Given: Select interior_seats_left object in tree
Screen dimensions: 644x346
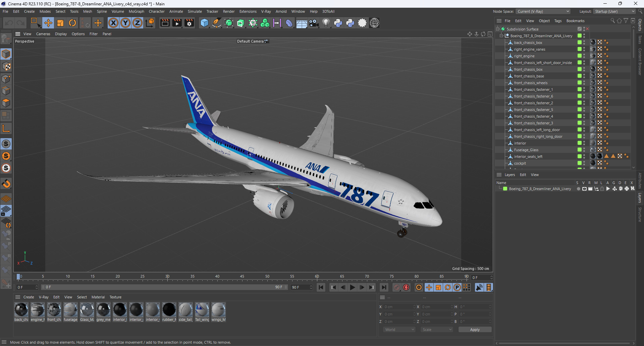Looking at the screenshot, I should [x=528, y=157].
